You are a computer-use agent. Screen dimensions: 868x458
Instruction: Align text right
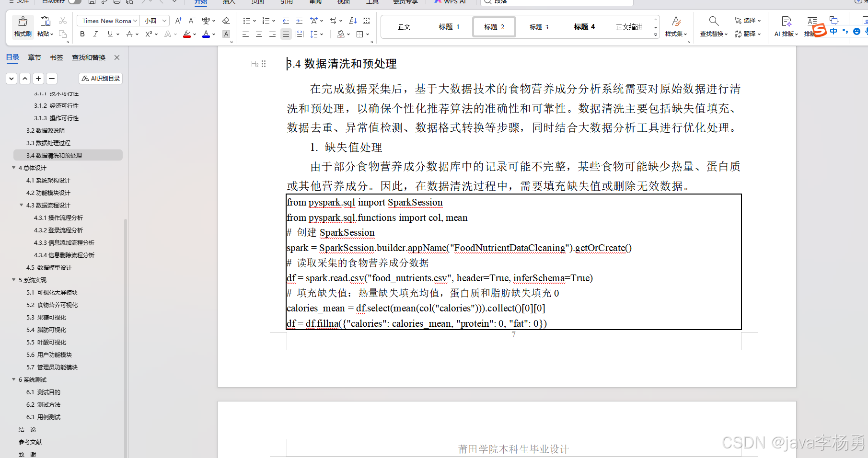click(x=272, y=34)
